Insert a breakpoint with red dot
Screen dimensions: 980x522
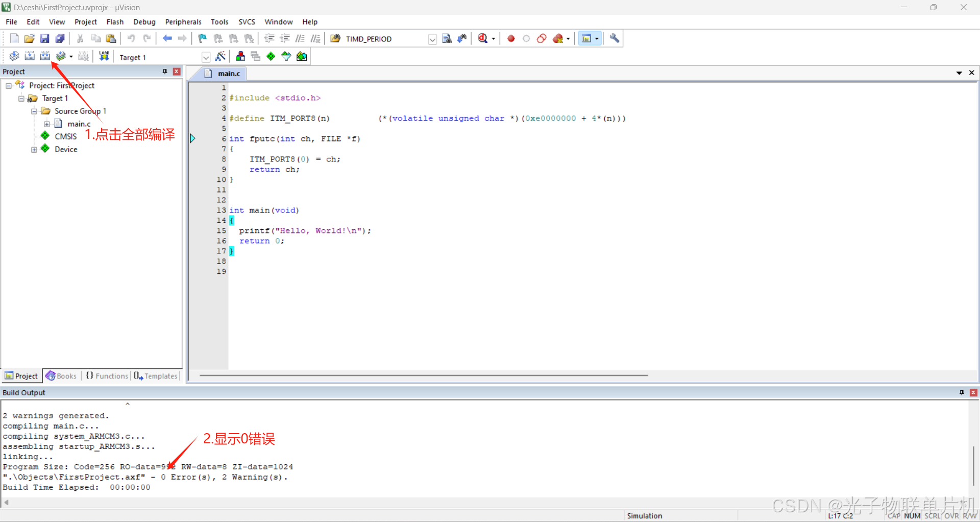click(511, 38)
